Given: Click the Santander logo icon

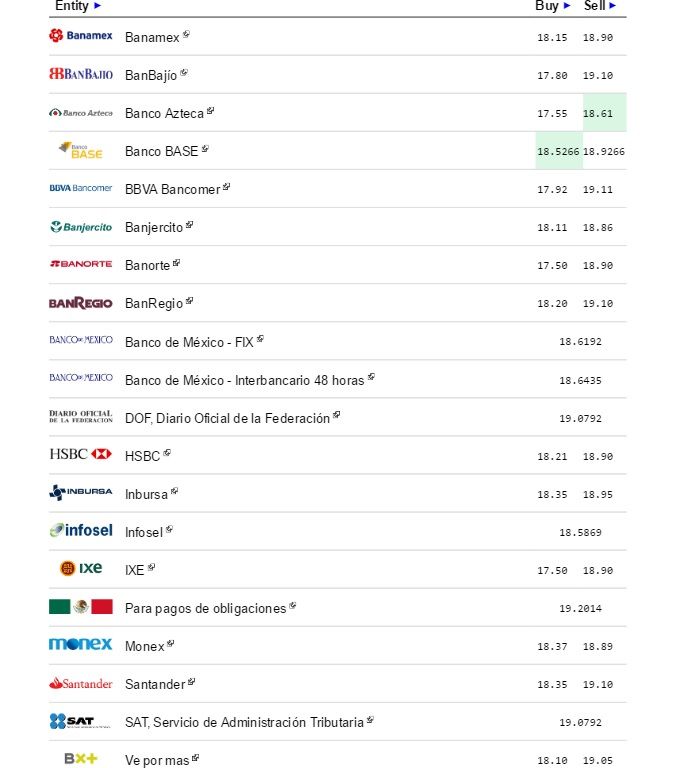Looking at the screenshot, I should pos(81,684).
